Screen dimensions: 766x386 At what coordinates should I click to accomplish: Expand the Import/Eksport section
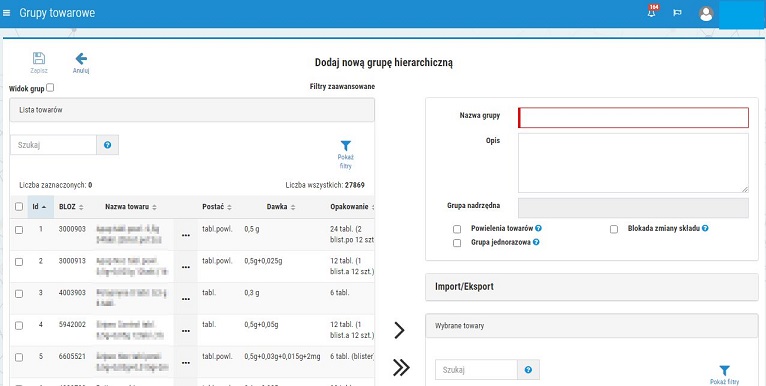pyautogui.click(x=592, y=287)
